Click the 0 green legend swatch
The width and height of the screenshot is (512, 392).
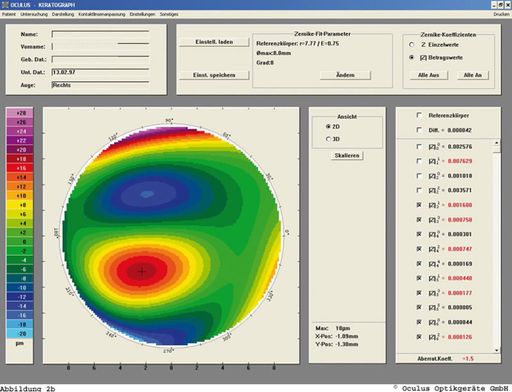[20, 241]
